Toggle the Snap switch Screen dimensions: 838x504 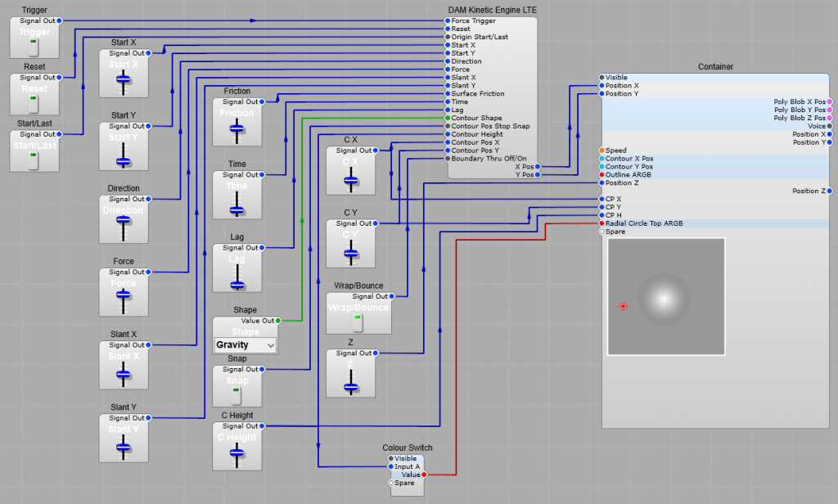coord(237,395)
